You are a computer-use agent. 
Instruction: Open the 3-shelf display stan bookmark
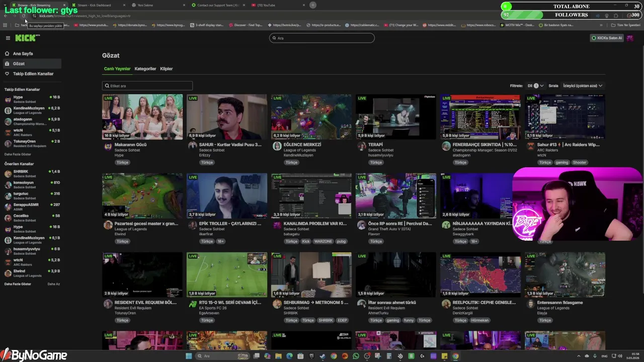[206, 25]
